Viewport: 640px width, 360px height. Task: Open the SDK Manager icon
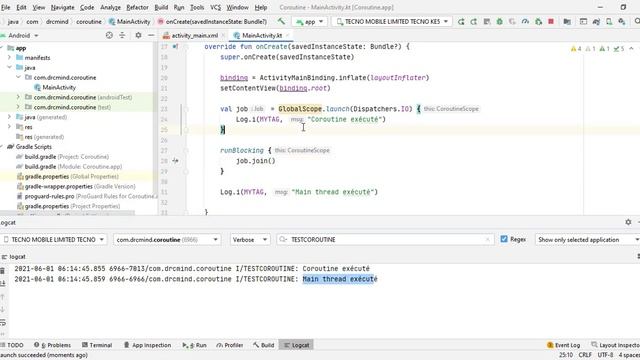point(622,22)
